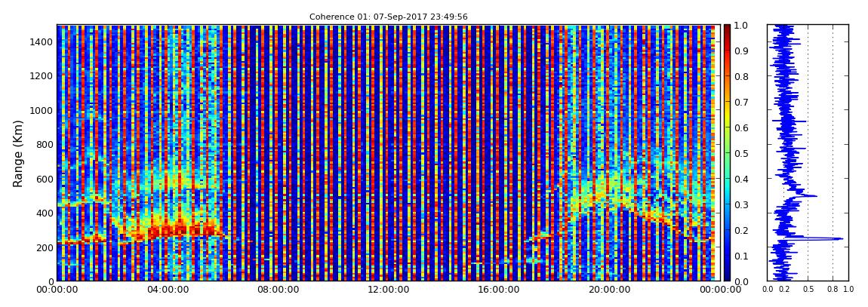
Task: Click the 12:00:00 time axis label
Action: point(389,289)
